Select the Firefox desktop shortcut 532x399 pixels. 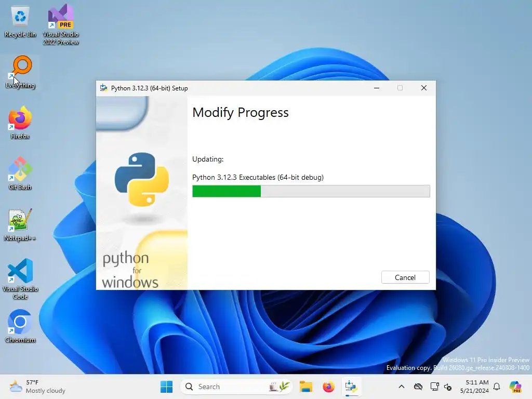pos(20,123)
